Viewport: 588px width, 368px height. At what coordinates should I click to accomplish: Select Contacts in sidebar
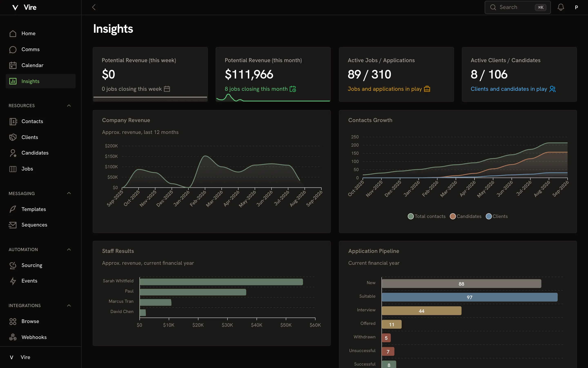tap(41, 121)
